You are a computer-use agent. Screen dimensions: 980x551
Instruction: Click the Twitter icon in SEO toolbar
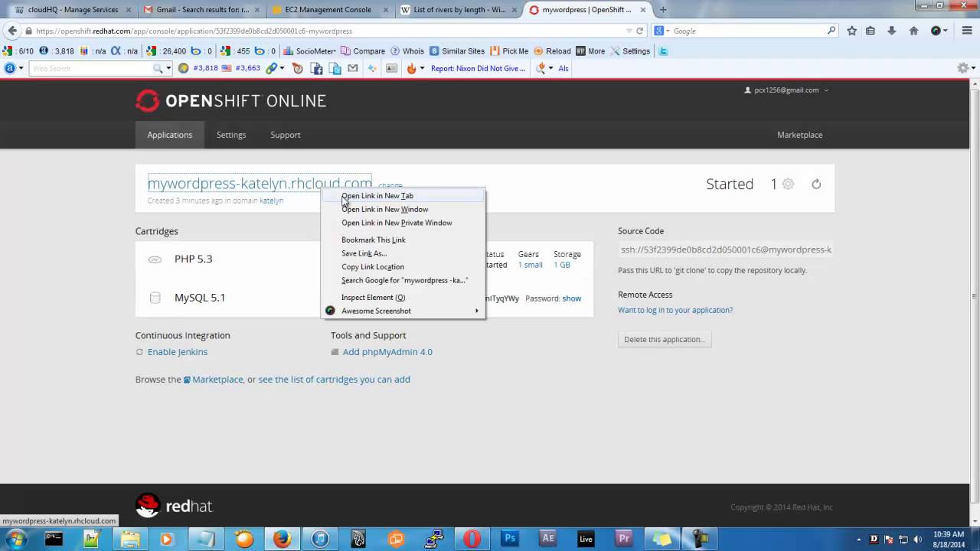(x=664, y=51)
